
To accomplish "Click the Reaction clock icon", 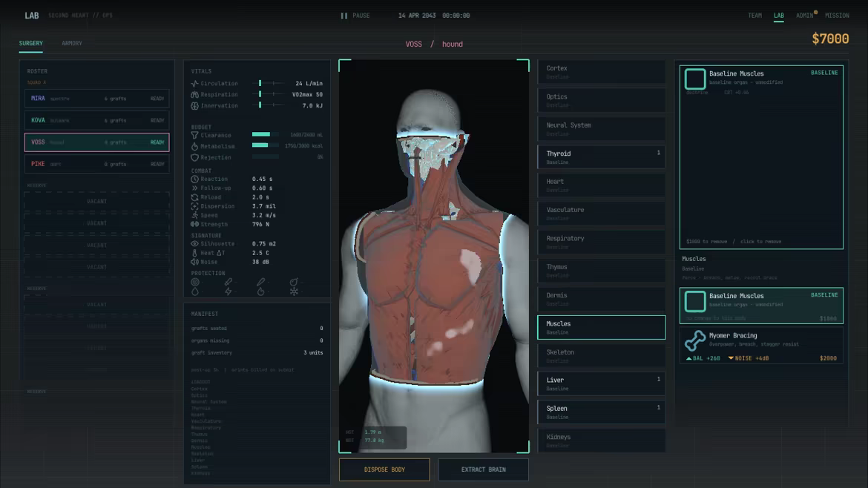I will 194,179.
